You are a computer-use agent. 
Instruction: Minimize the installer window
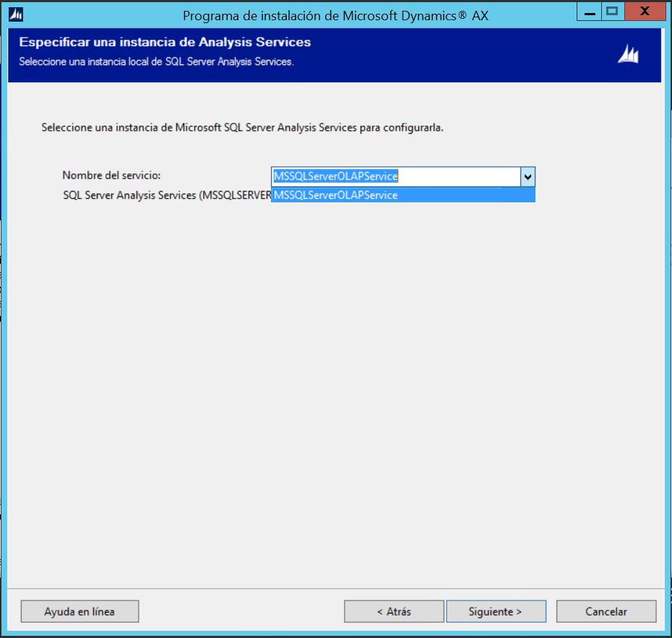(x=590, y=12)
